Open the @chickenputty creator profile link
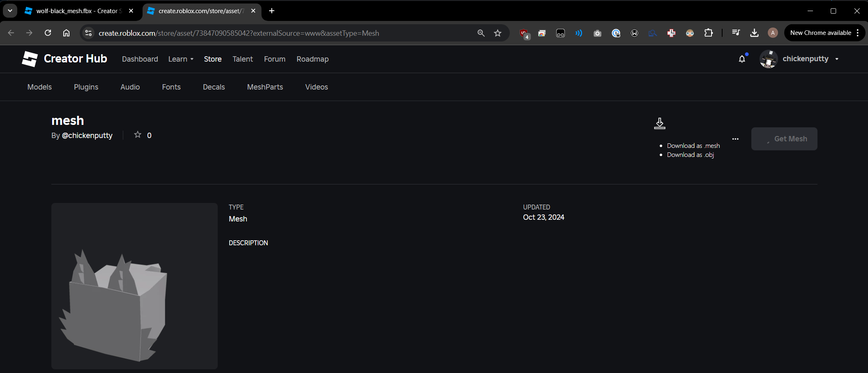 [87, 136]
